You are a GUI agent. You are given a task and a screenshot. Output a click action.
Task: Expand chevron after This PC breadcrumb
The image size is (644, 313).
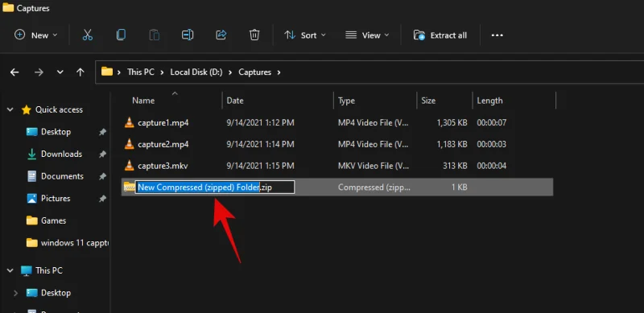pos(162,72)
